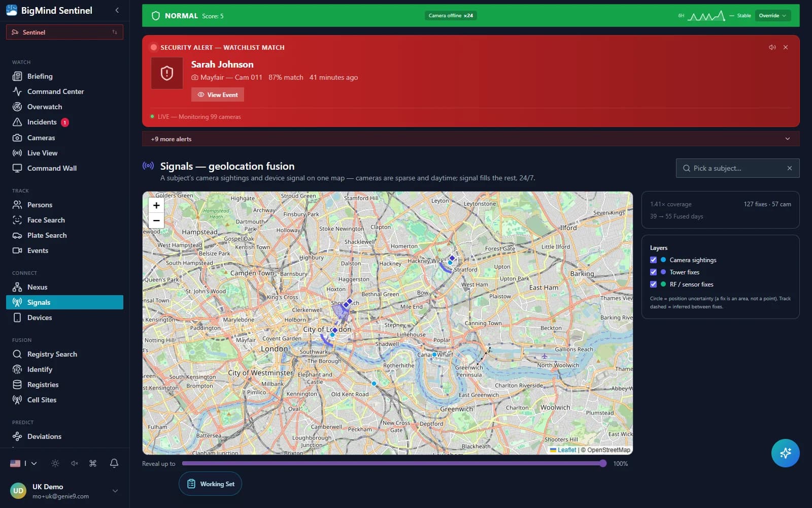Open the OpenStreetMap attribution link
The image size is (812, 508).
tap(608, 450)
